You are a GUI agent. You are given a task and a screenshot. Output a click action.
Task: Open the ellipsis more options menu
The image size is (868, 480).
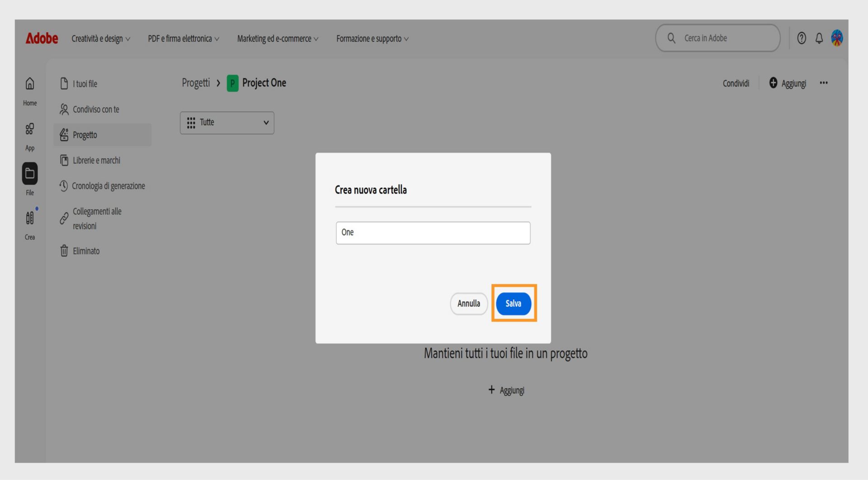coord(824,83)
